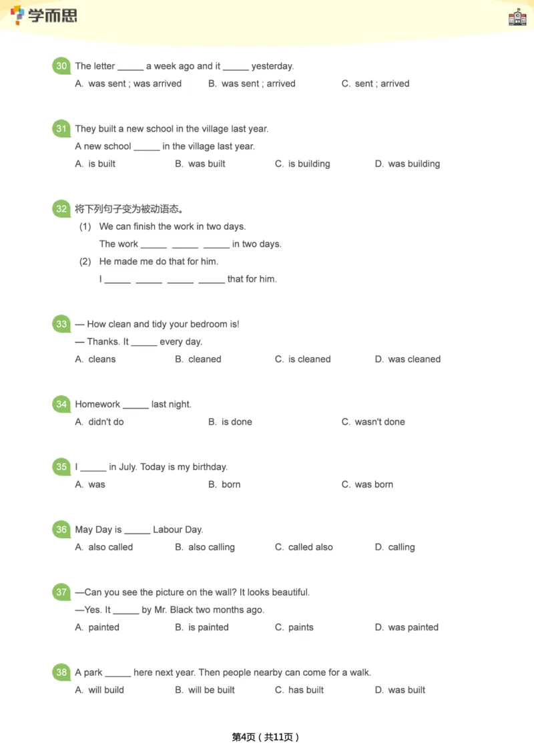
Task: Click the page indicator 第4页 (共11页)
Action: pos(266,737)
